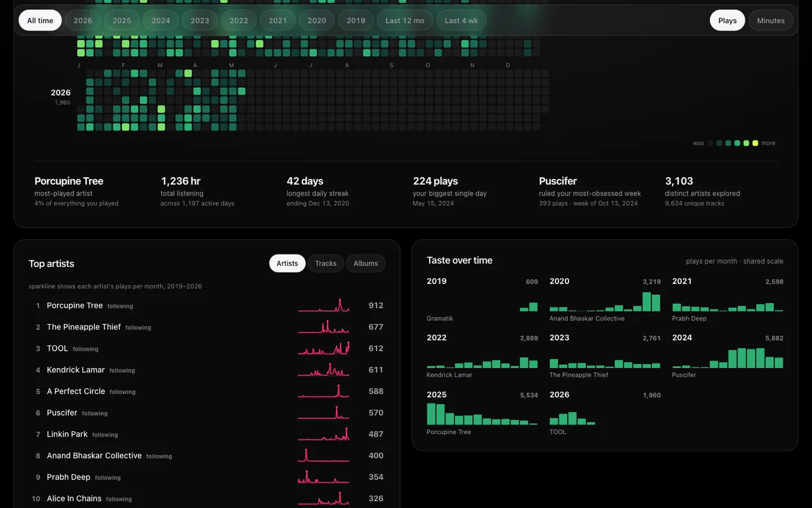Open Kendrick Lamar in the Top artists list
Image resolution: width=812 pixels, height=508 pixels.
point(206,370)
